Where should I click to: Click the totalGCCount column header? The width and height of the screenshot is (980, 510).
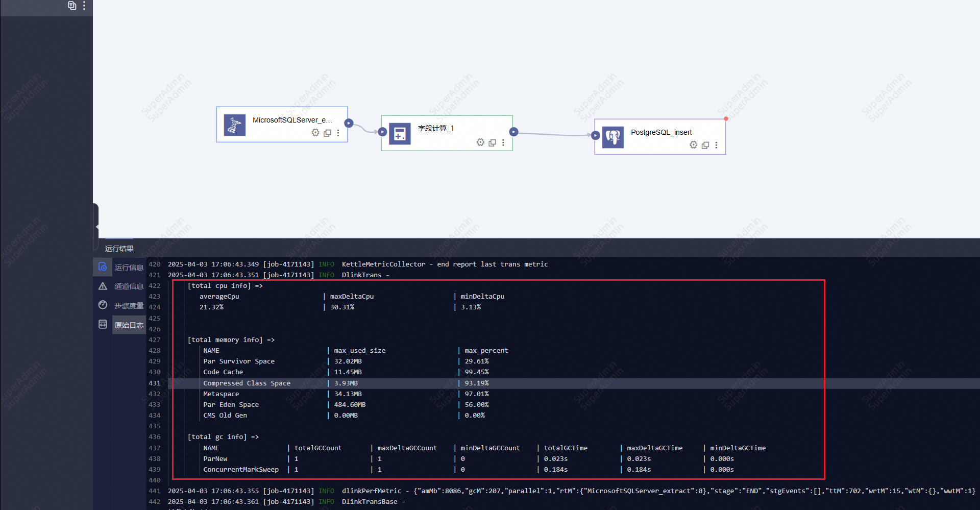point(318,448)
